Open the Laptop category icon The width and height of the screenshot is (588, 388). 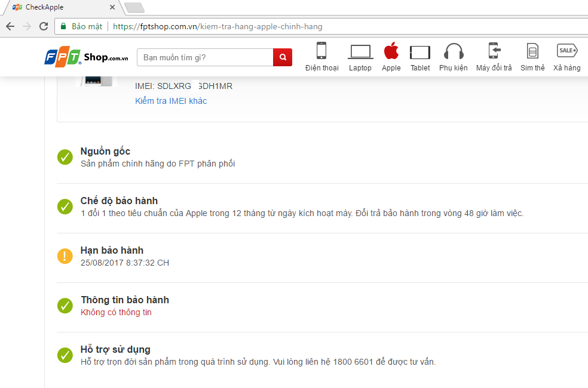pos(360,57)
